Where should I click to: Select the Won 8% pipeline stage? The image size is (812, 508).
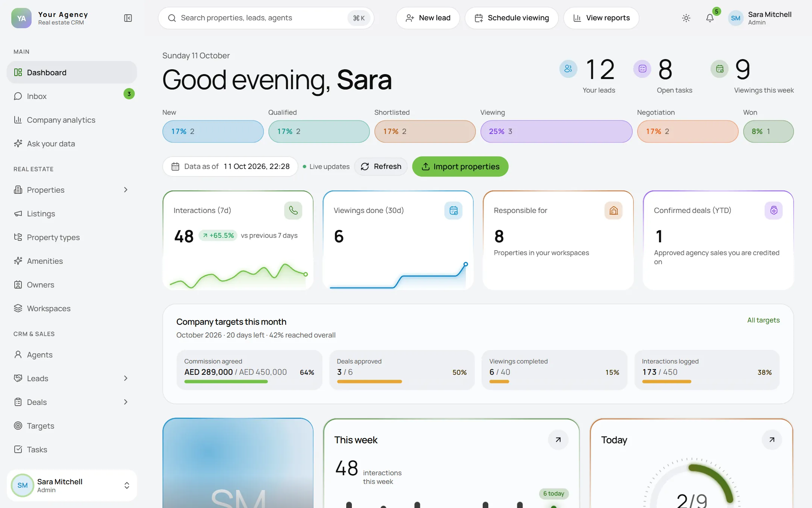tap(768, 131)
